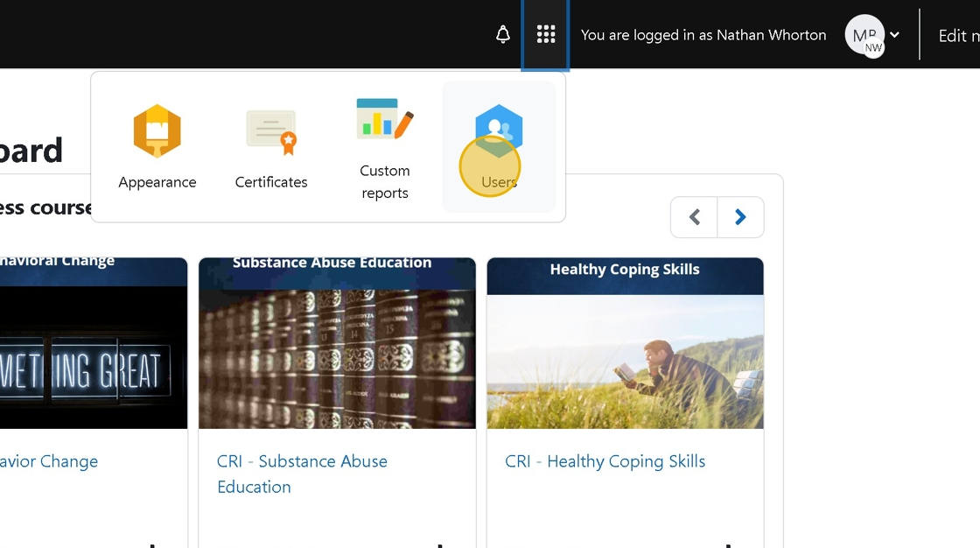Open CRI - Healthy Coping Skills course link

coord(605,461)
